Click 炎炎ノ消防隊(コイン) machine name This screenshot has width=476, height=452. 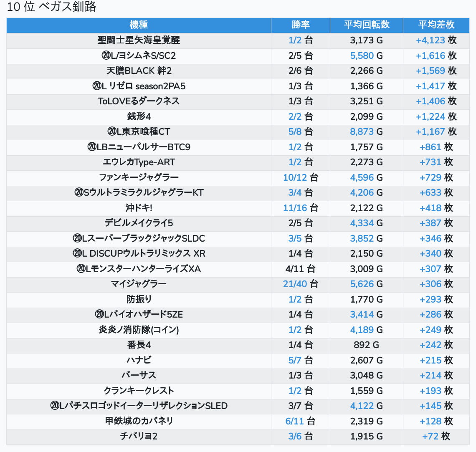pos(139,330)
